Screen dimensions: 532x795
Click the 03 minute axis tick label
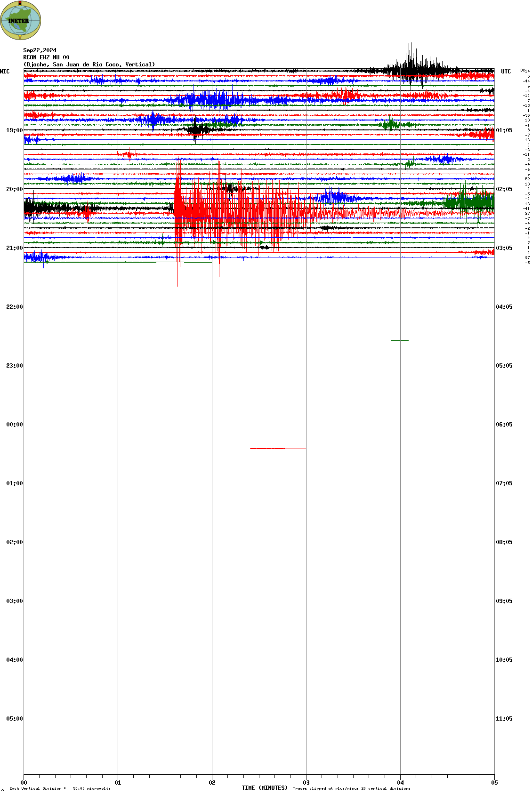pyautogui.click(x=306, y=783)
